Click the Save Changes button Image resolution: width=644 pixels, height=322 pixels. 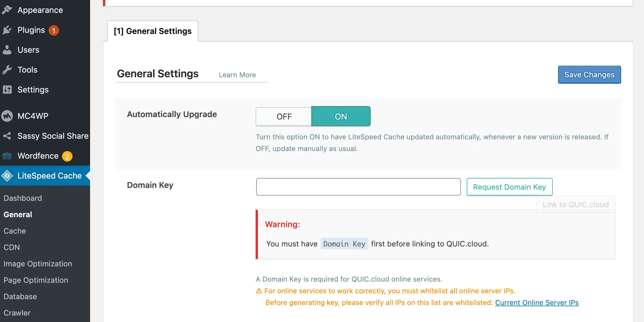click(x=589, y=75)
